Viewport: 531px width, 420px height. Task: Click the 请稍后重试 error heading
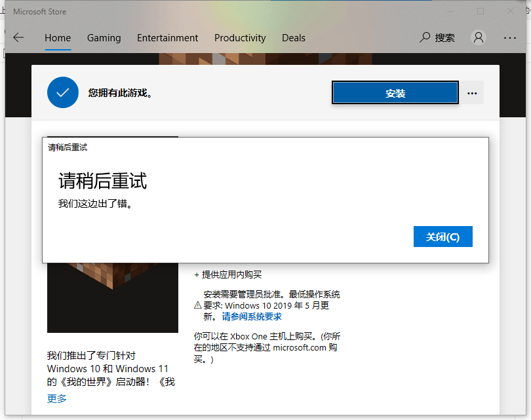[x=103, y=181]
